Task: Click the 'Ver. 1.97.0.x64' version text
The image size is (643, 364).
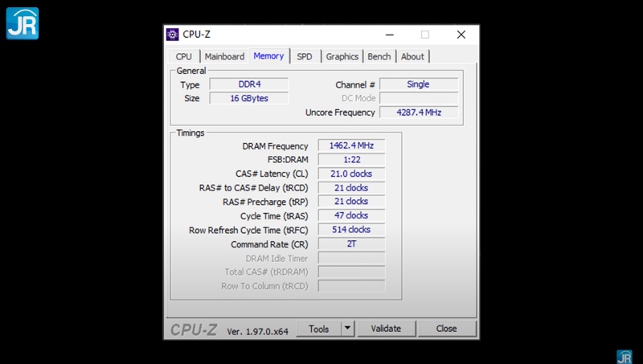Action: (257, 332)
